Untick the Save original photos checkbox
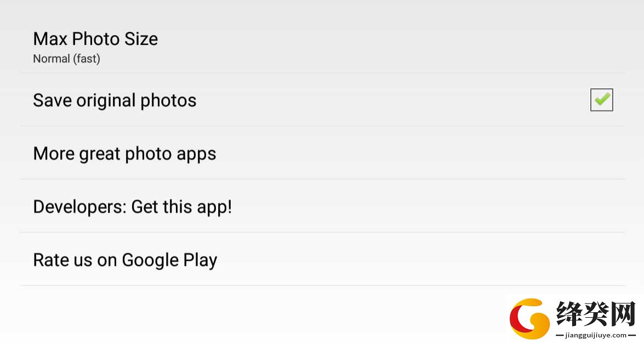644x344 pixels. click(602, 100)
